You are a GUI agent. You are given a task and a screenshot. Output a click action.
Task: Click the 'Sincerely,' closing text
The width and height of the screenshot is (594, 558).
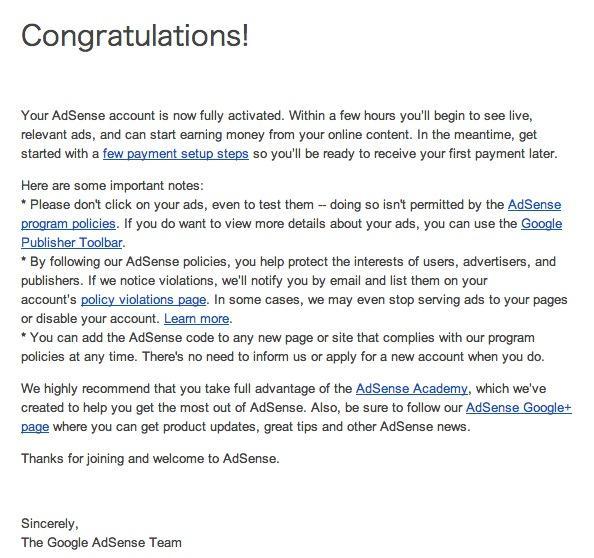[50, 524]
